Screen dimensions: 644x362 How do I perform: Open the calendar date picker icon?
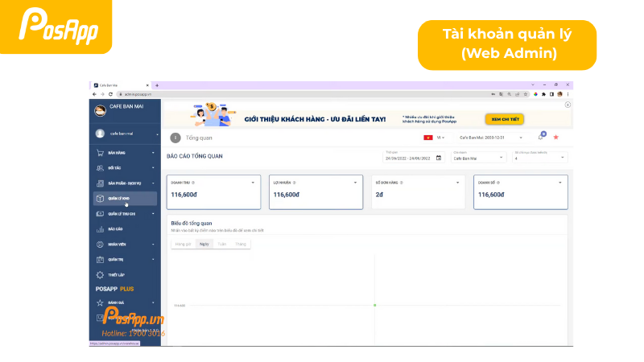pyautogui.click(x=439, y=158)
